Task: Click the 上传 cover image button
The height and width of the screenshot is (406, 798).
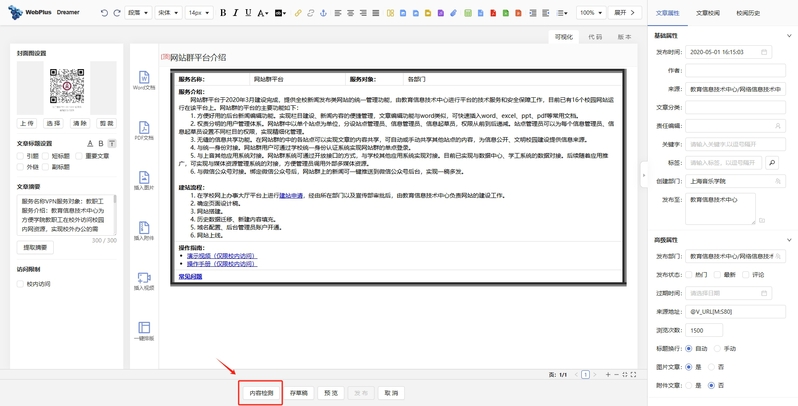Action: (x=27, y=123)
